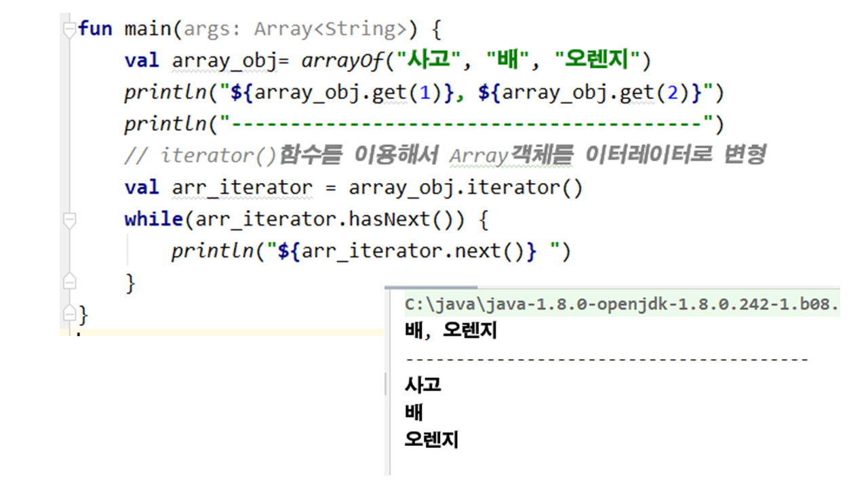Click fold end marker of main function

(x=68, y=314)
